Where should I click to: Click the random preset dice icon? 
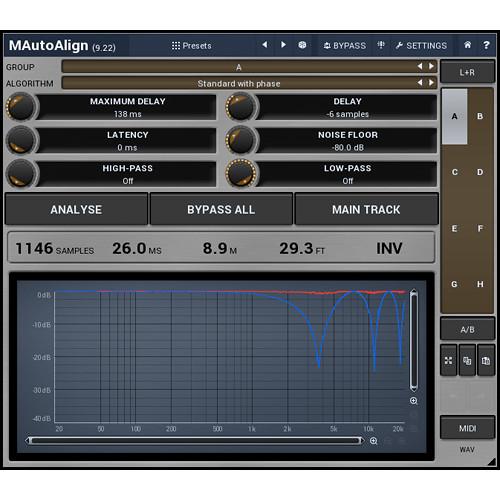(302, 45)
